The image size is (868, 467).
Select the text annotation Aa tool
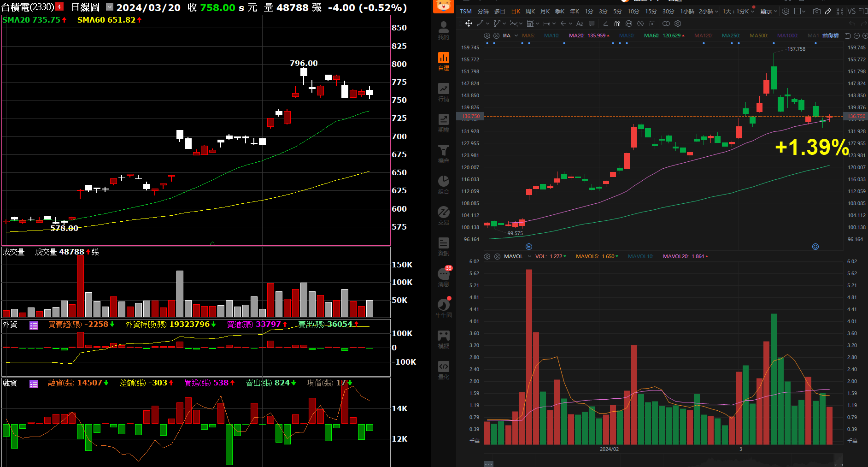(580, 24)
